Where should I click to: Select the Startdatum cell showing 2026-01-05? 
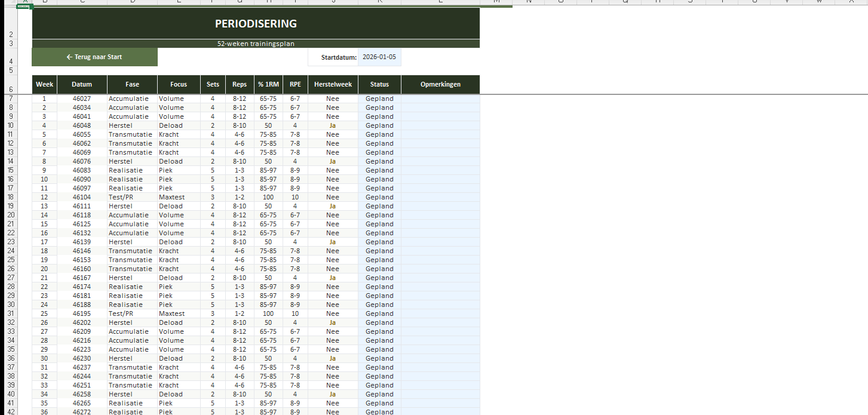point(379,57)
